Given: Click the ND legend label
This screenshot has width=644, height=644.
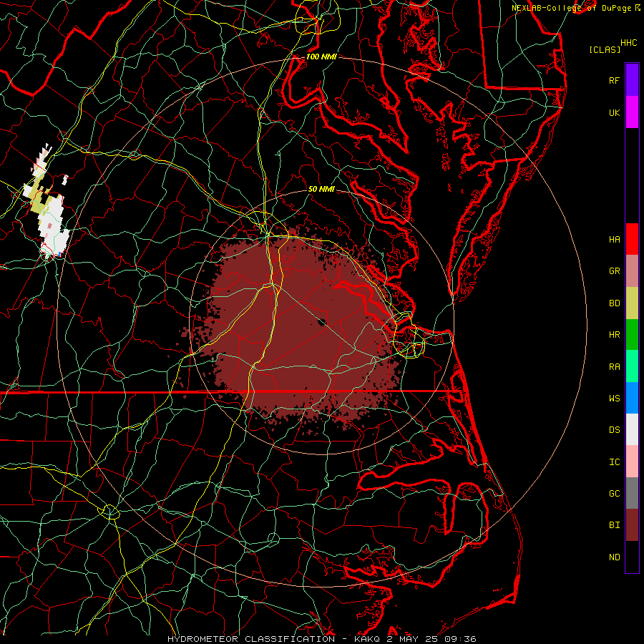Looking at the screenshot, I should tap(614, 557).
